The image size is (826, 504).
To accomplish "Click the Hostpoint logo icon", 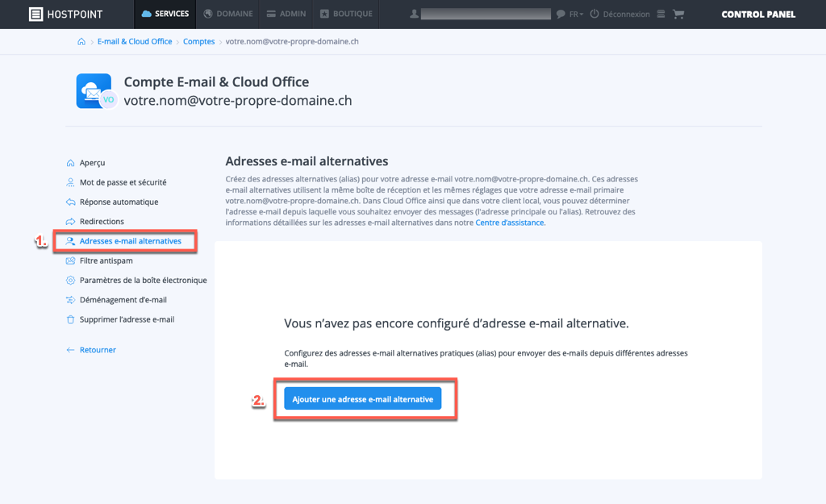I will [x=35, y=15].
